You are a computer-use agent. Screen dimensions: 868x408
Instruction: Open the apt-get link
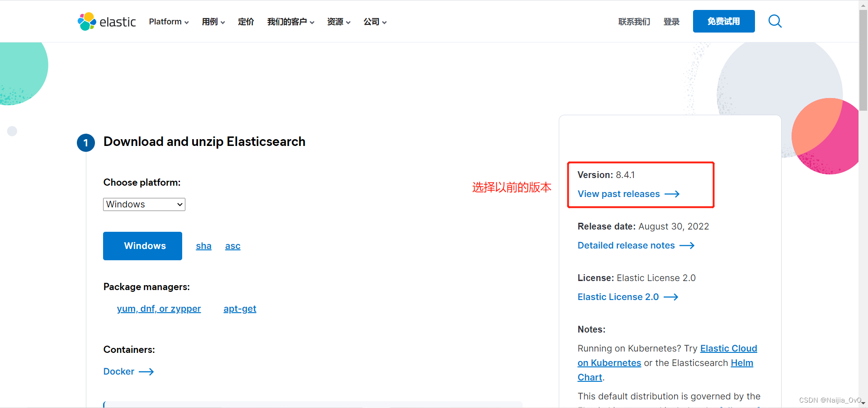click(240, 309)
